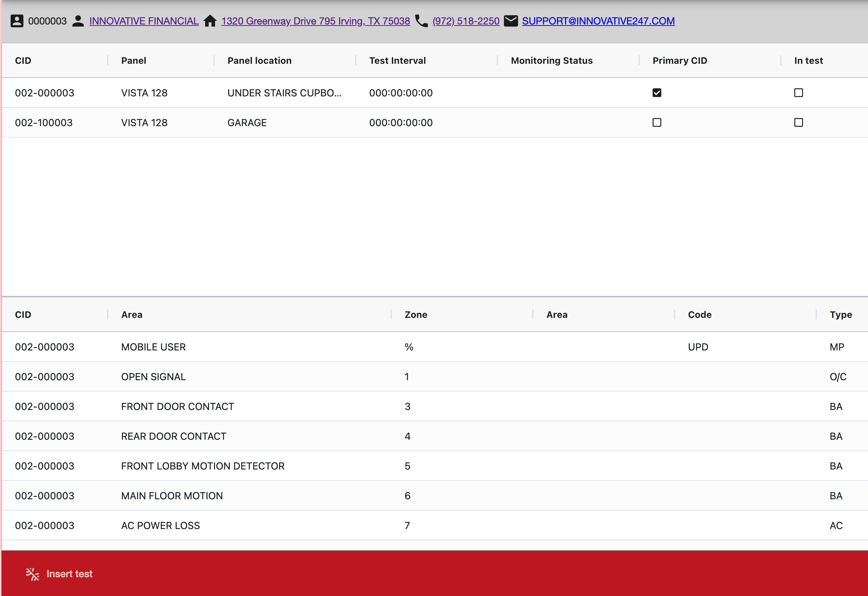This screenshot has width=868, height=596.
Task: Sort by the Zone column header
Action: [416, 315]
